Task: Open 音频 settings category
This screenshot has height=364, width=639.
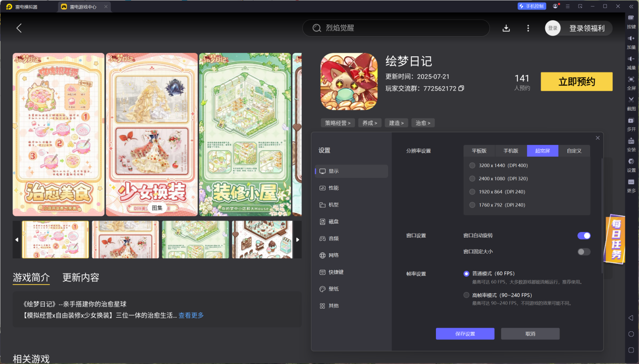Action: tap(352, 239)
